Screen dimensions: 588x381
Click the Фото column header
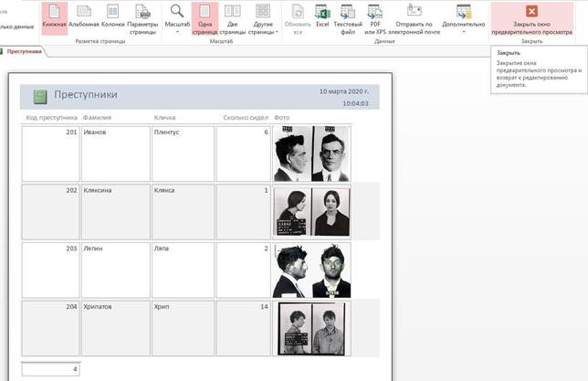coord(281,118)
